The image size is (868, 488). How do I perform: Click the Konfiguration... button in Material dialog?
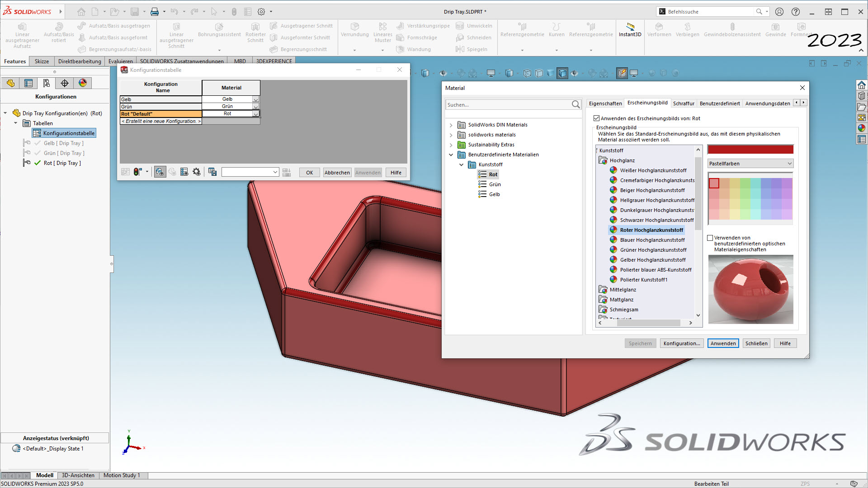pyautogui.click(x=682, y=343)
